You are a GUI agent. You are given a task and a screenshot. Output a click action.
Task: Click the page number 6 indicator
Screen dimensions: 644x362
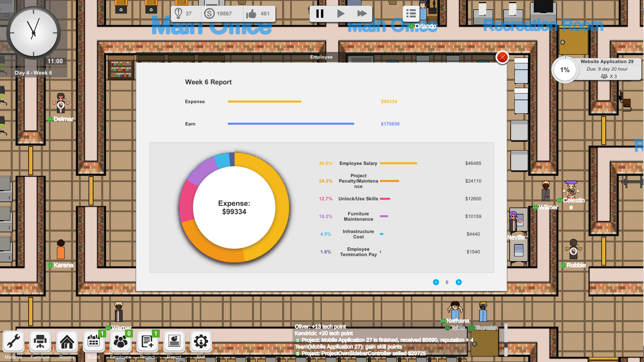pyautogui.click(x=447, y=282)
